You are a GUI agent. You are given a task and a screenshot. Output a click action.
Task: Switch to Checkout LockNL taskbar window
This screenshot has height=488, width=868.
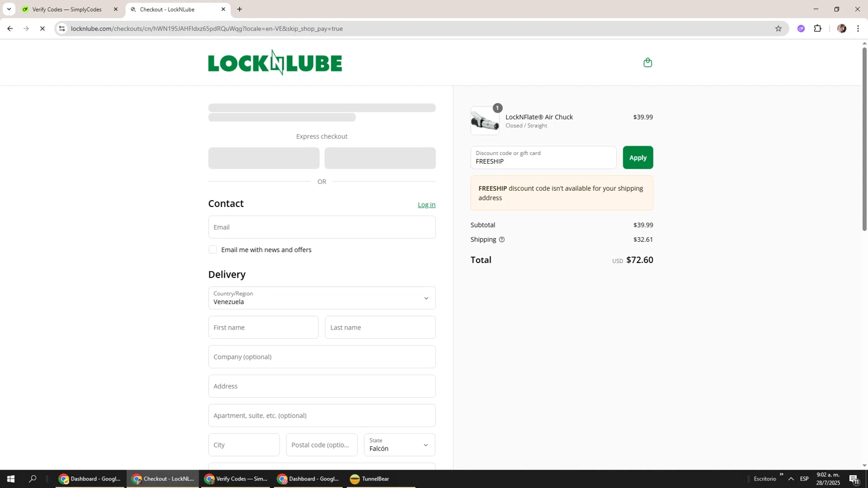163,479
